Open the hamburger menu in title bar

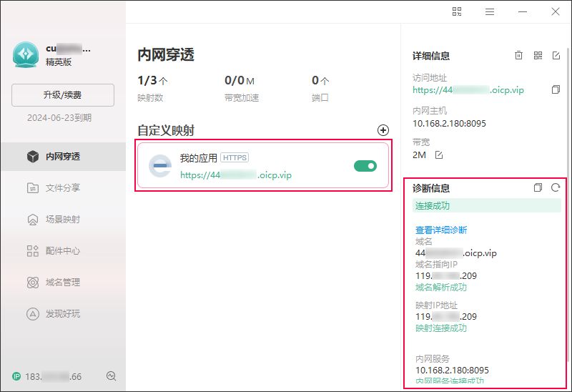[490, 11]
